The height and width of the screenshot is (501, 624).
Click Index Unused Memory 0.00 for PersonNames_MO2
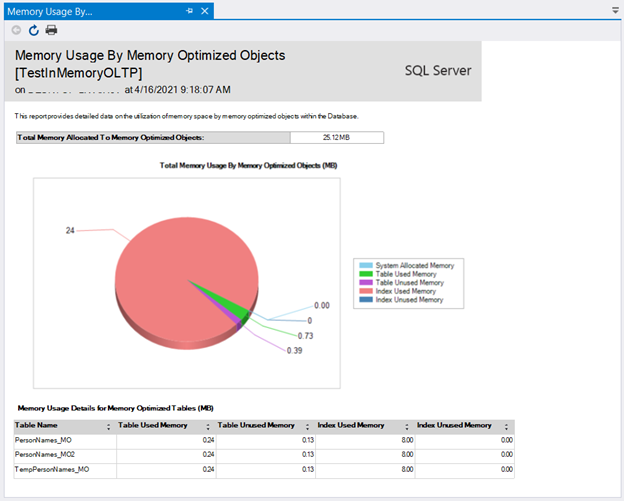click(x=507, y=454)
